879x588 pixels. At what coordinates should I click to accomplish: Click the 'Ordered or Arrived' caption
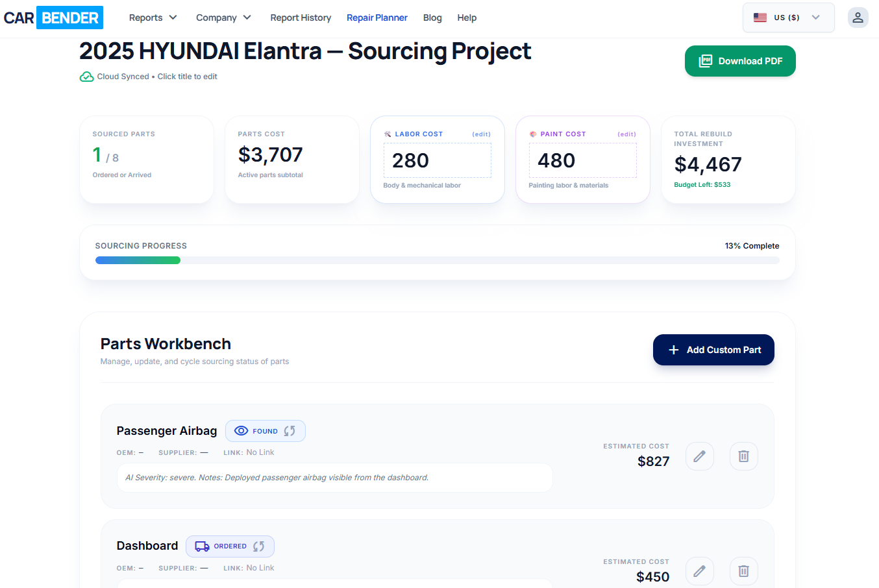(122, 175)
